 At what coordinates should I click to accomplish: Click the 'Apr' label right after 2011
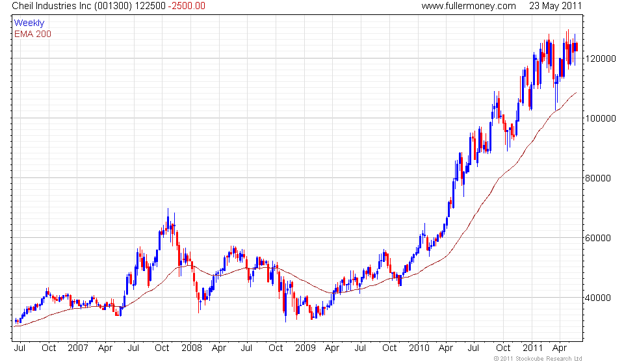pos(560,348)
